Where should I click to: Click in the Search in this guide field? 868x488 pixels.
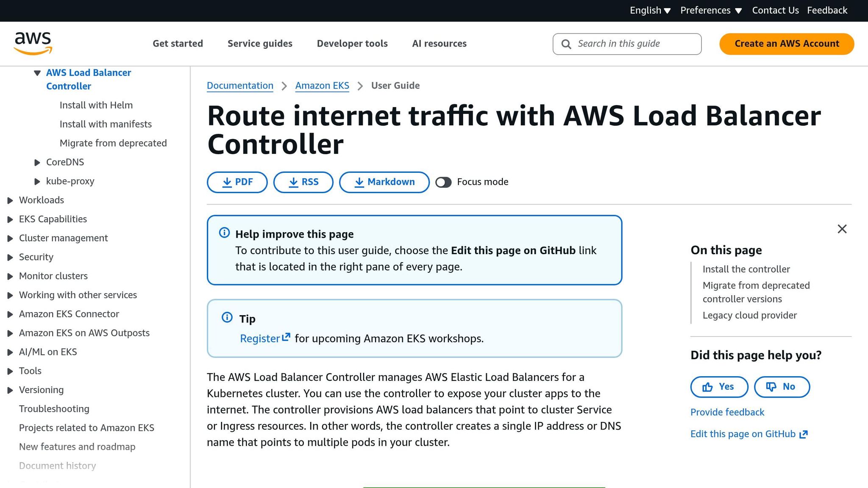pos(627,44)
